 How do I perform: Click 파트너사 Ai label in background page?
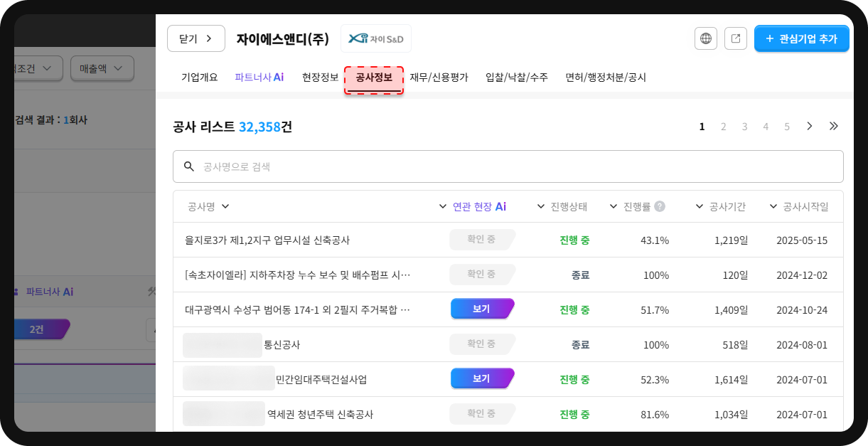(49, 292)
